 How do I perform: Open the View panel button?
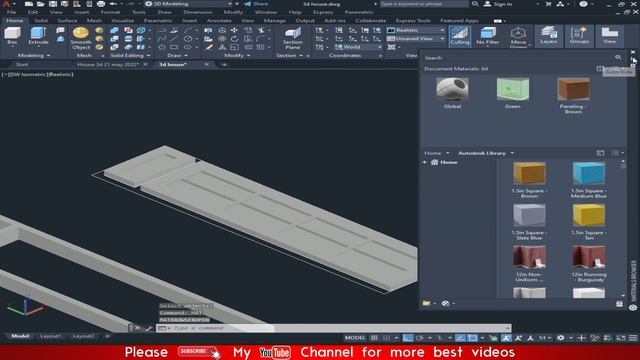tap(609, 36)
